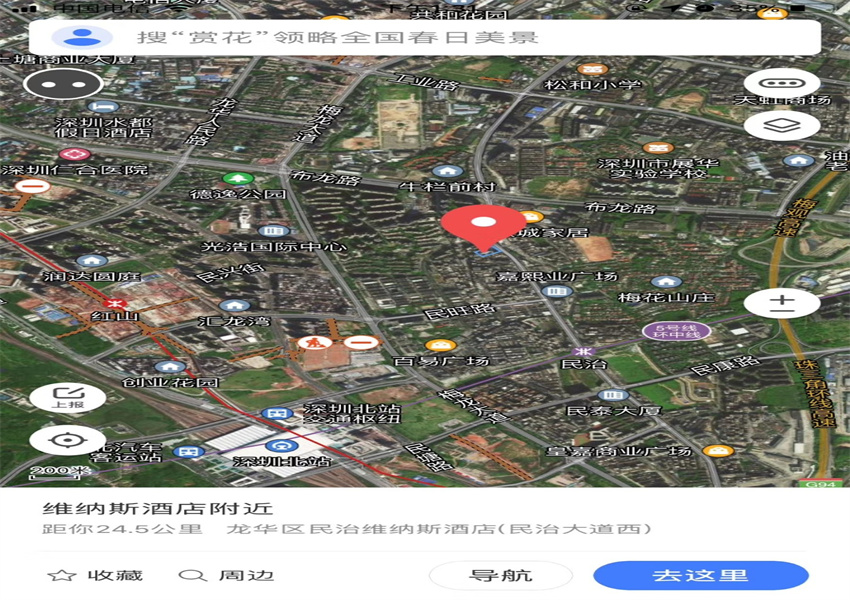850x600 pixels.
Task: Open the message bubble icon with three dots
Action: tap(782, 84)
